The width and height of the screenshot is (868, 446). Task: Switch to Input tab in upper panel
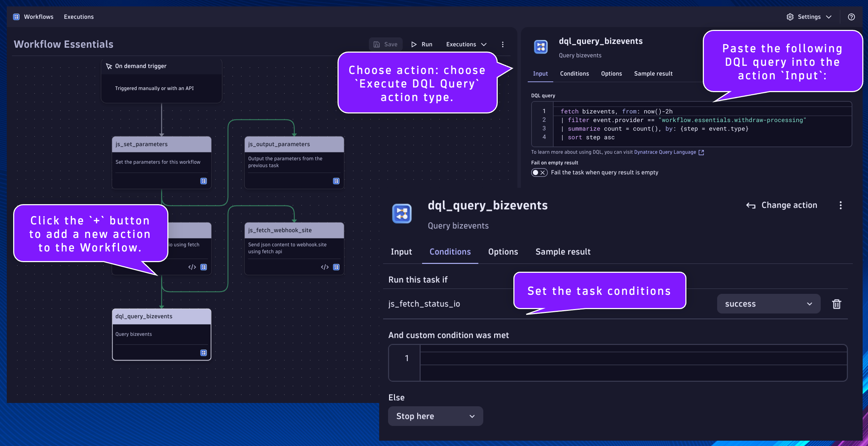(540, 74)
